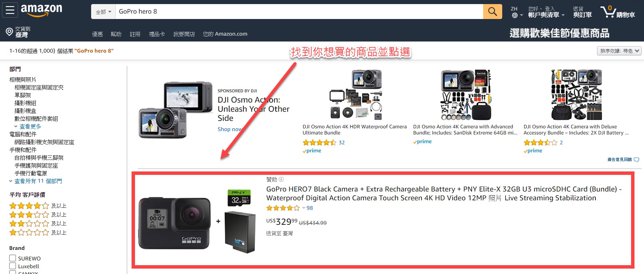The height and width of the screenshot is (274, 644).
Task: Click the globe language icon
Action: click(x=515, y=15)
